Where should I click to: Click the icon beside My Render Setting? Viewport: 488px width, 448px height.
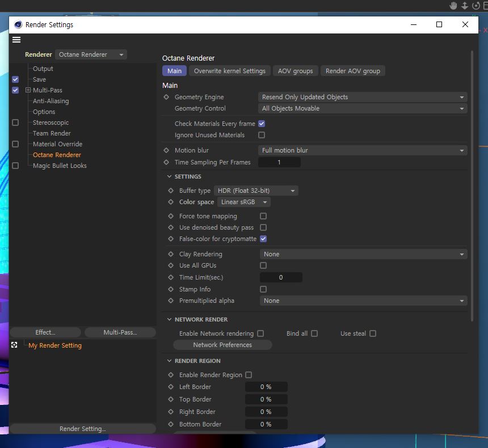pyautogui.click(x=14, y=345)
